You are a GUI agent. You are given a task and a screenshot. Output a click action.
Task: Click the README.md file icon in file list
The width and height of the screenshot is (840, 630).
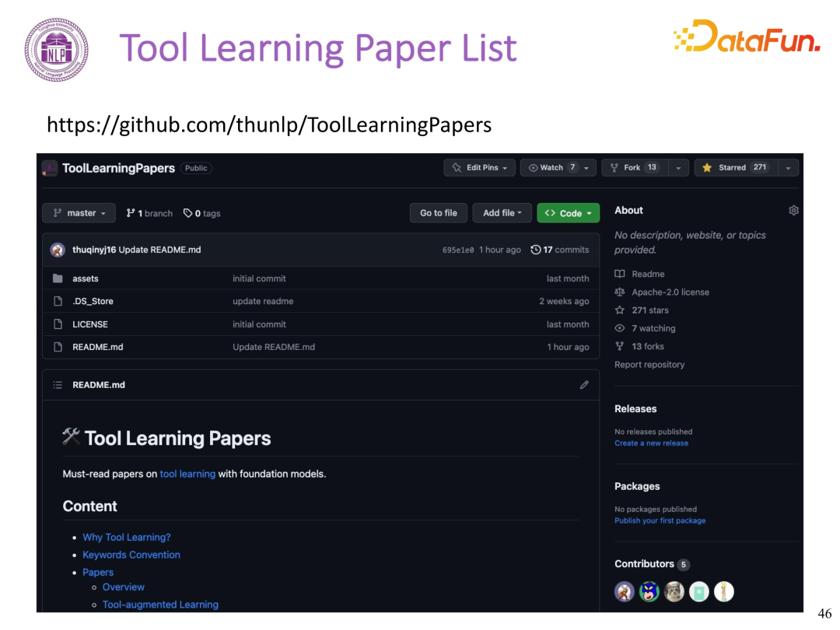(x=58, y=347)
